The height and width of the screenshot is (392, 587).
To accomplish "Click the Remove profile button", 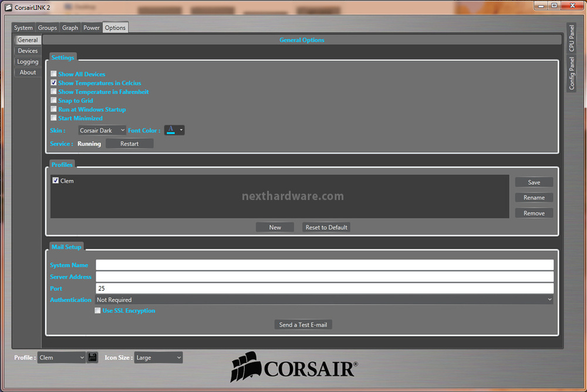I will pyautogui.click(x=534, y=213).
